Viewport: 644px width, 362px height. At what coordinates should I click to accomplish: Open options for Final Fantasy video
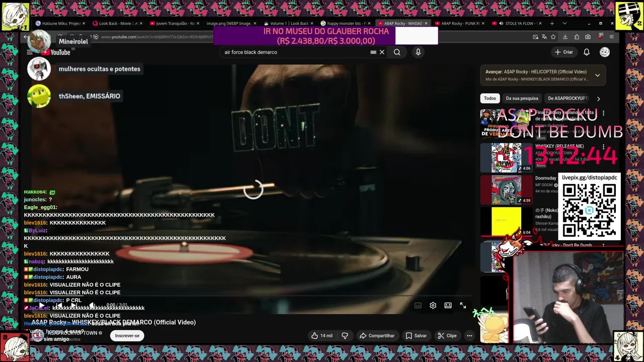coord(603,113)
